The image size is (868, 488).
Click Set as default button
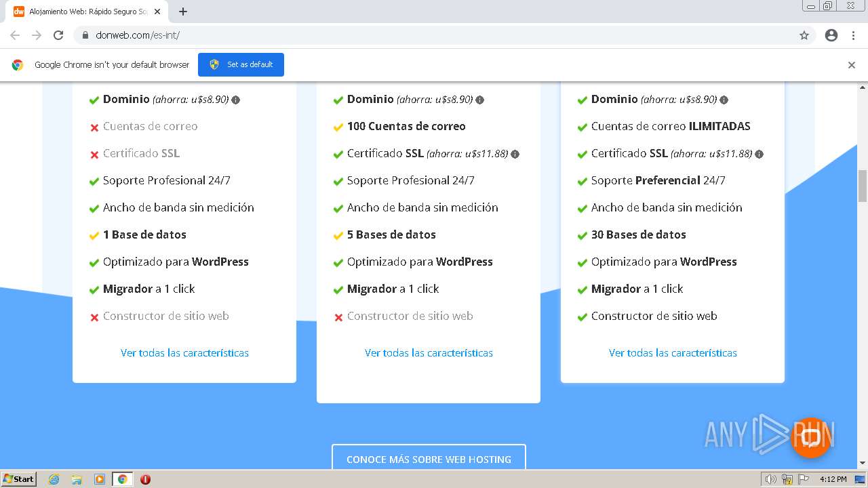241,64
